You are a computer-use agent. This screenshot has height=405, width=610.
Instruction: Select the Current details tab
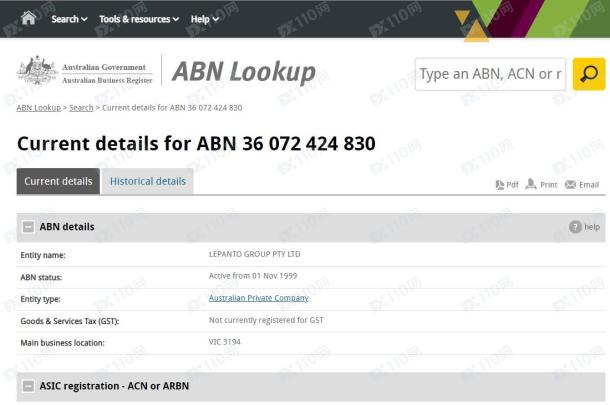coord(58,182)
